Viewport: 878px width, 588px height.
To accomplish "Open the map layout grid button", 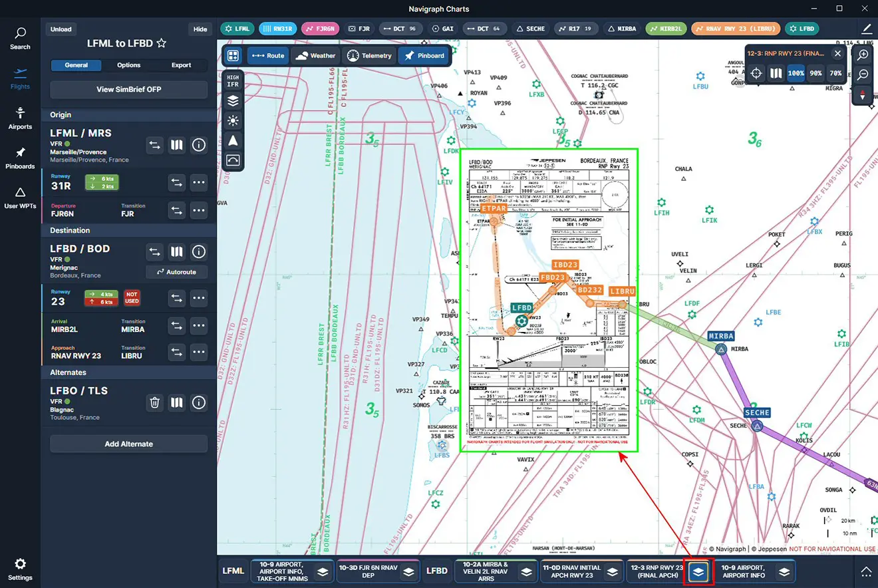I will tap(233, 56).
